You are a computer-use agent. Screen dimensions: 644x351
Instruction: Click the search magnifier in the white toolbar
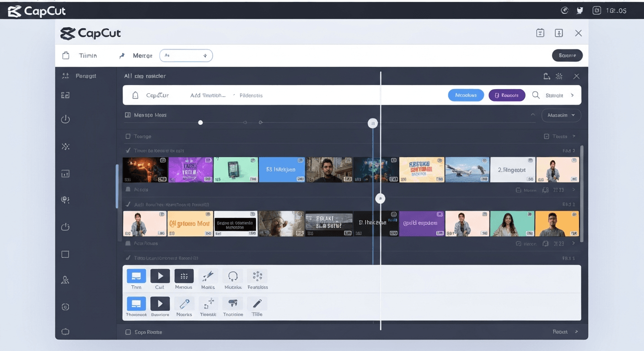(536, 95)
